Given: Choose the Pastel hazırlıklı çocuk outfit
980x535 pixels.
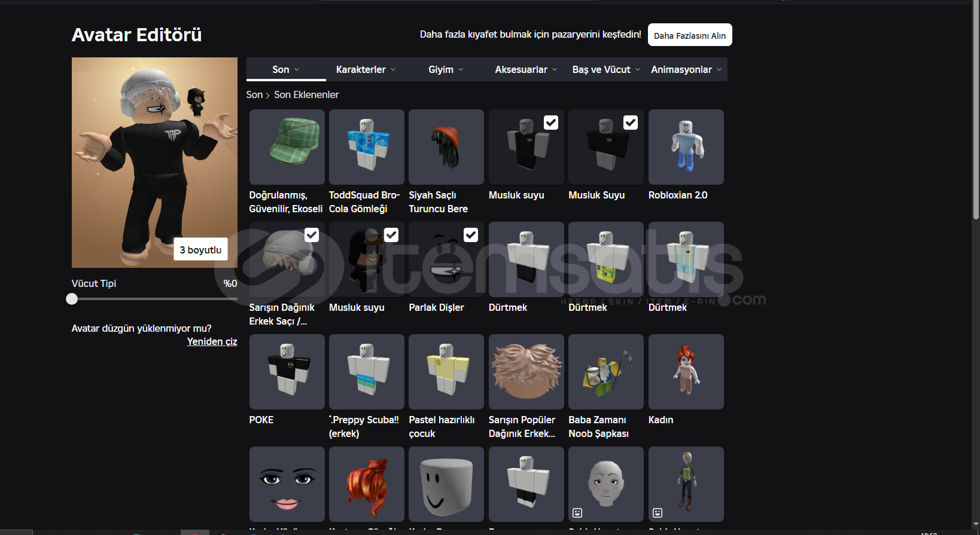Looking at the screenshot, I should pos(446,372).
